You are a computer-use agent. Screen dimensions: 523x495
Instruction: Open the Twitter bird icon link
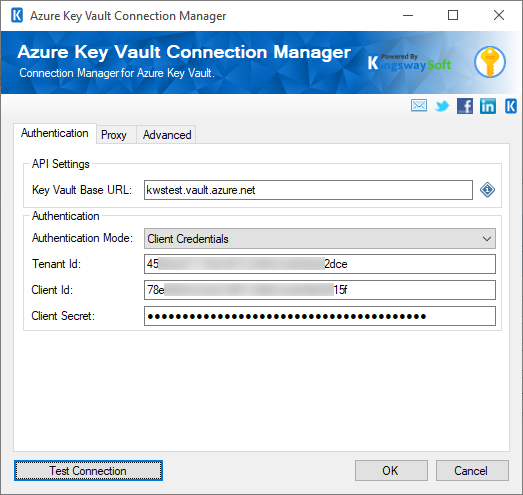point(442,106)
